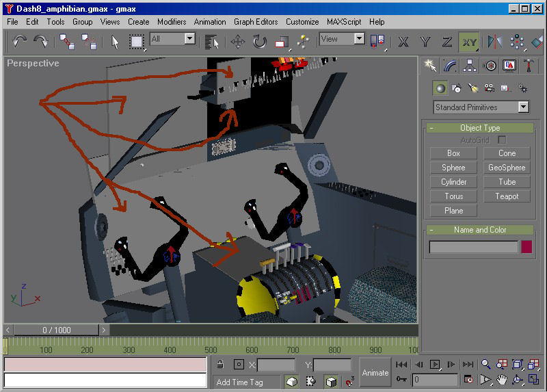Click the Undo arrow in the toolbar
This screenshot has height=392, width=547.
(19, 42)
